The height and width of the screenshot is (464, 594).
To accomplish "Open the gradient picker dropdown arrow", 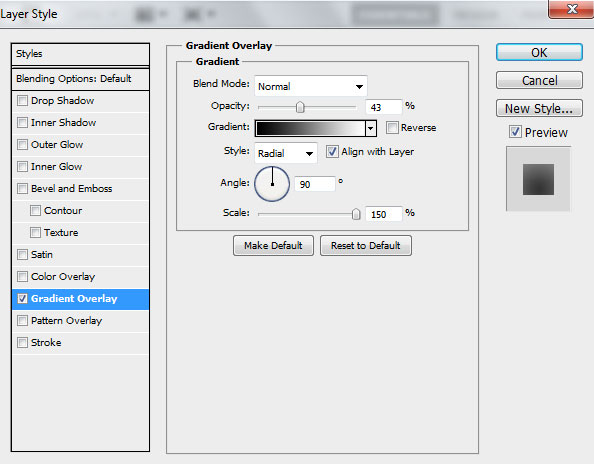I will (x=371, y=129).
